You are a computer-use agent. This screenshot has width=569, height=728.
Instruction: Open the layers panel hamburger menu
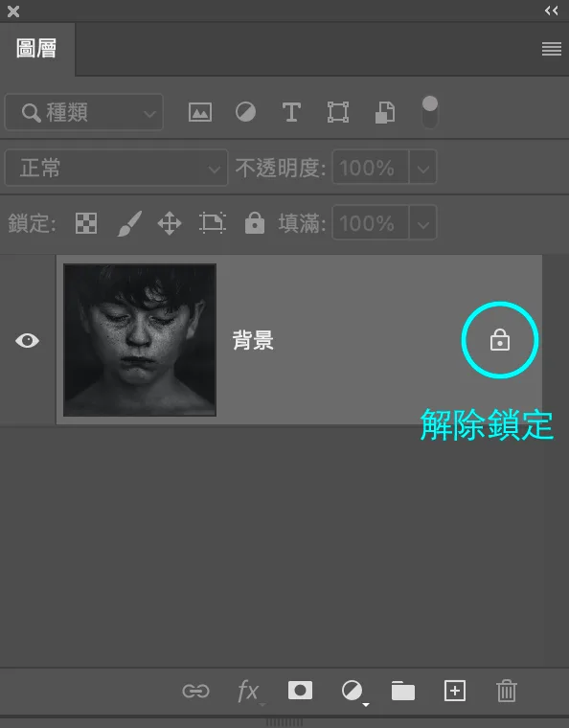point(552,49)
